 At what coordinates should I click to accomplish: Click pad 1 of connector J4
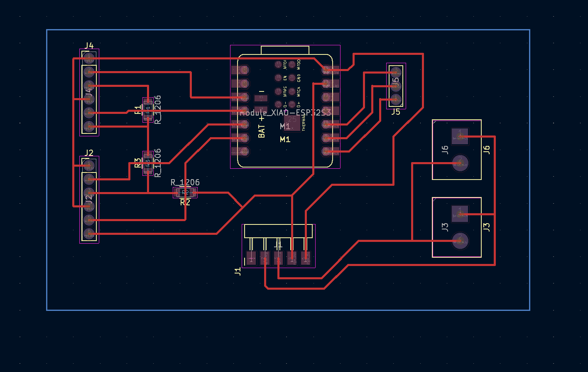click(89, 59)
